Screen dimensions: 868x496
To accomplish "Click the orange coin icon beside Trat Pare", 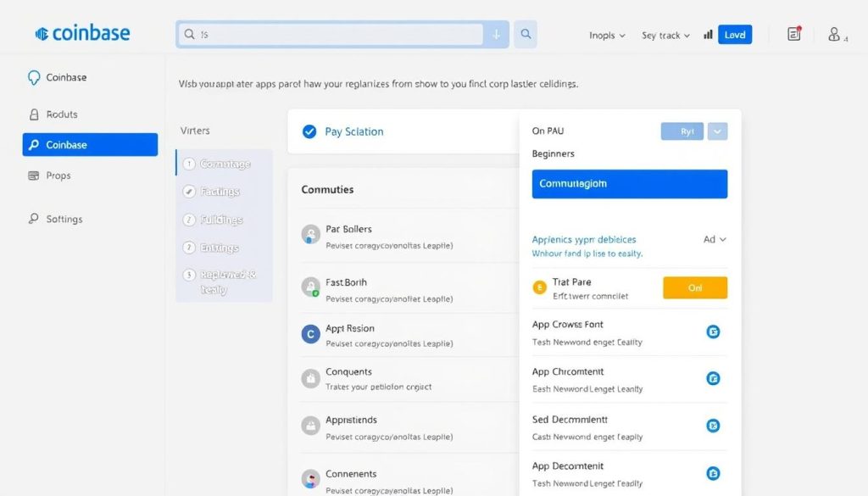I will coord(539,287).
